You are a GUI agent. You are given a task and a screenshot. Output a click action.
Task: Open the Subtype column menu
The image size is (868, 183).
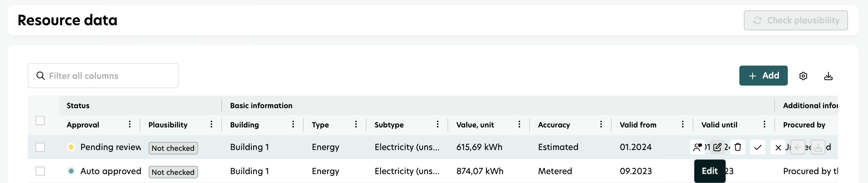tap(438, 124)
